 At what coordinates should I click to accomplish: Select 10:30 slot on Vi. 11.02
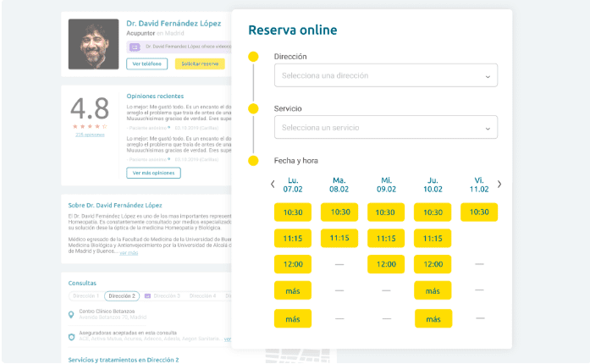[479, 212]
